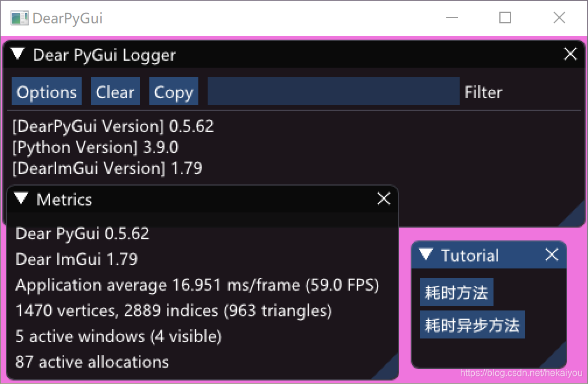Image resolution: width=588 pixels, height=384 pixels.
Task: Click the 耗时异步方法 button
Action: click(x=472, y=324)
